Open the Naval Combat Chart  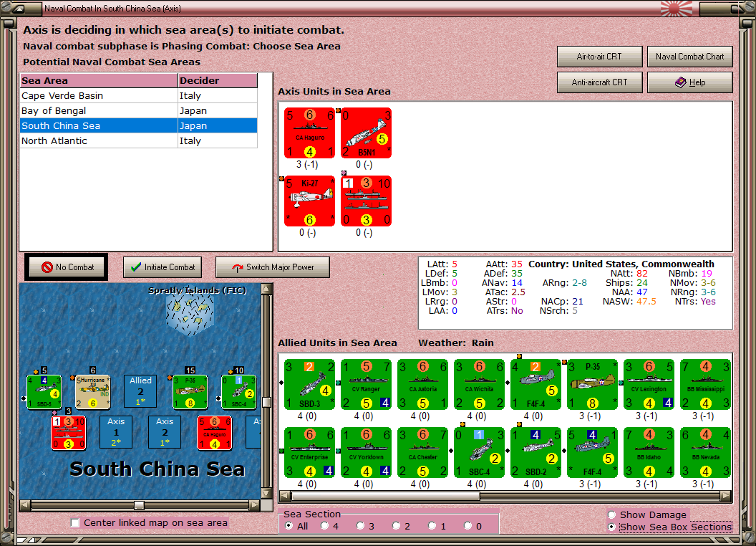coord(689,57)
